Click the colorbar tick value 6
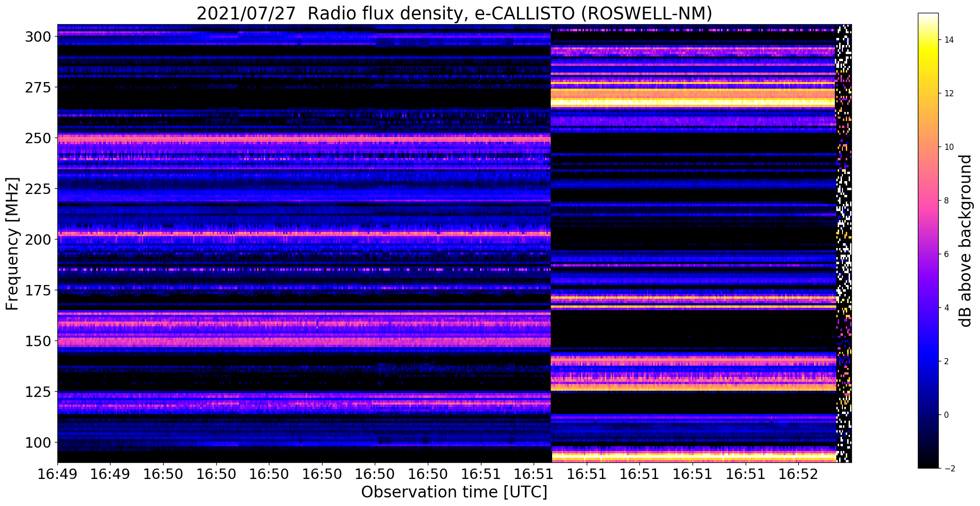 [946, 254]
